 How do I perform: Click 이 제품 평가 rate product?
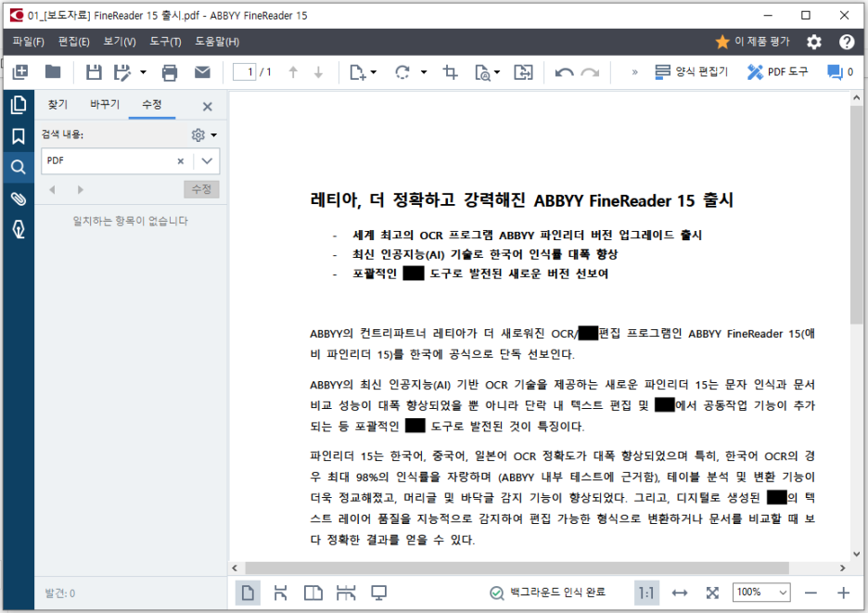click(x=752, y=42)
